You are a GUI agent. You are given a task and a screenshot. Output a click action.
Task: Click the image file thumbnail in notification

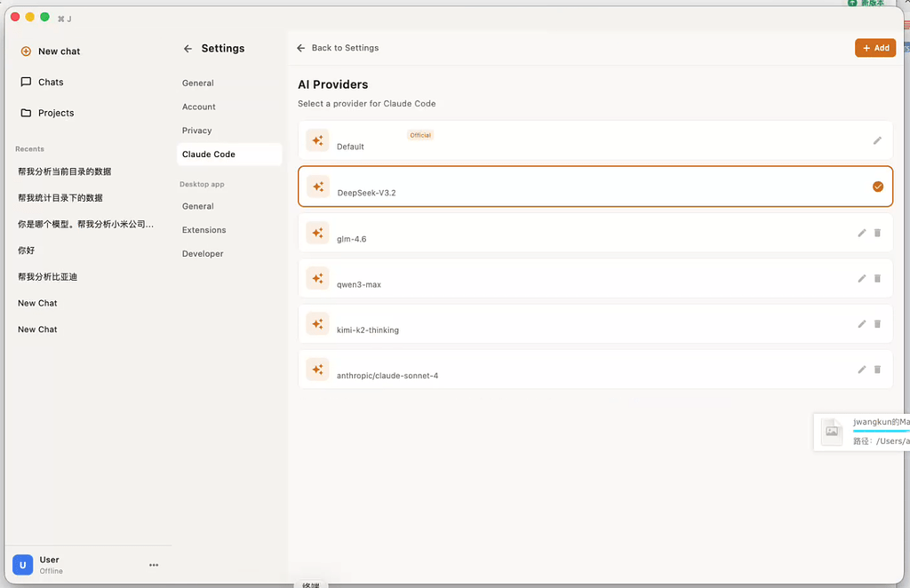[x=832, y=432]
